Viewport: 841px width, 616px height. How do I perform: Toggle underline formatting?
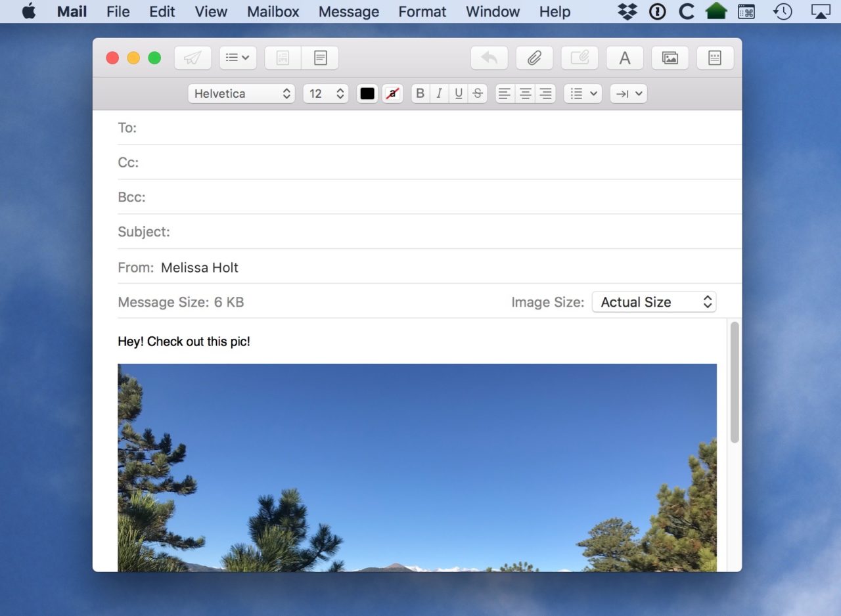pos(459,94)
